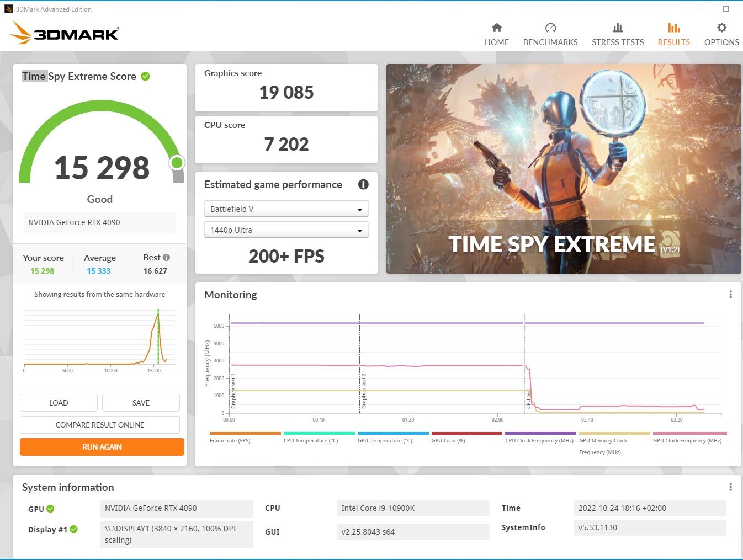Click the CPU test marker line
The image size is (743, 560).
coord(524,364)
